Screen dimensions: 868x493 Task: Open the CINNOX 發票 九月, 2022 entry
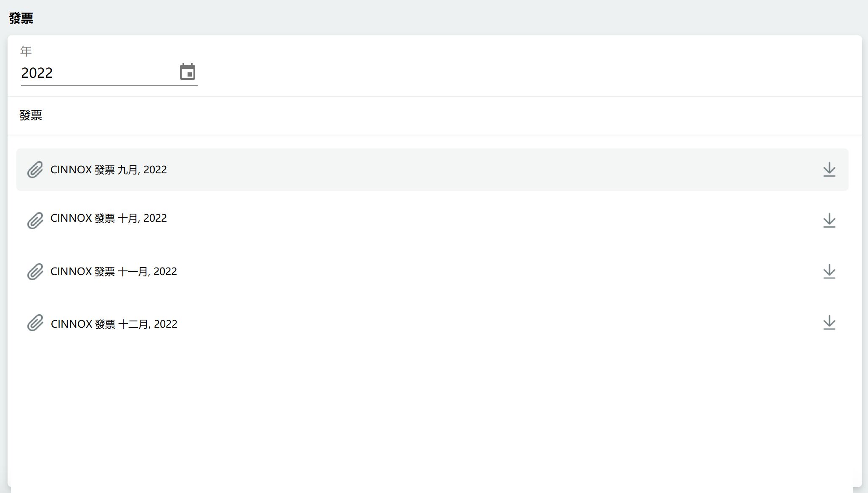[108, 170]
